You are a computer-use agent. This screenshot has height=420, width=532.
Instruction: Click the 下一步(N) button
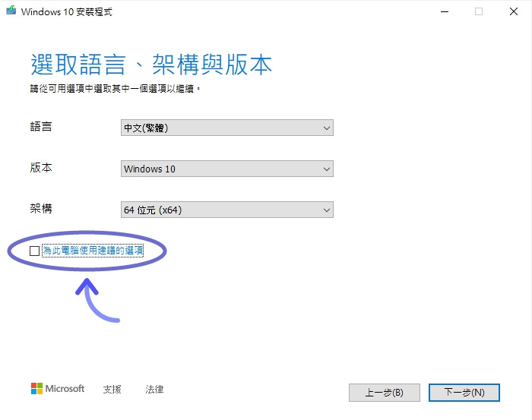click(x=464, y=393)
